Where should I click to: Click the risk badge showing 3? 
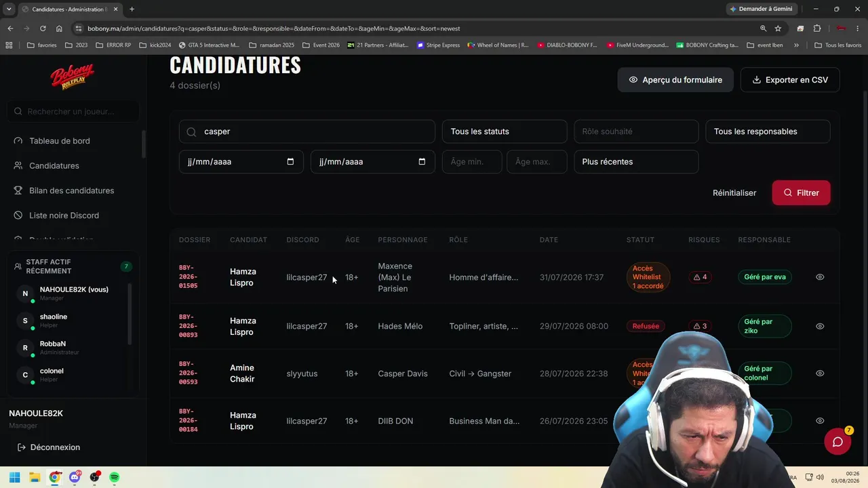coord(701,326)
